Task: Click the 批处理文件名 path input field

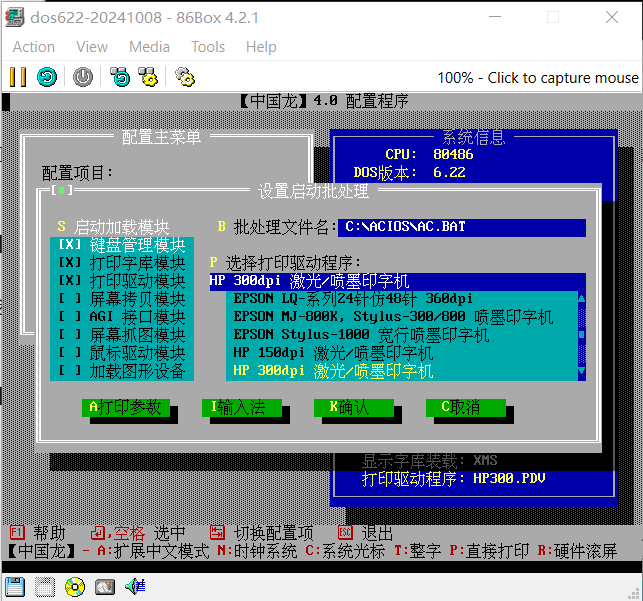Action: (x=460, y=227)
